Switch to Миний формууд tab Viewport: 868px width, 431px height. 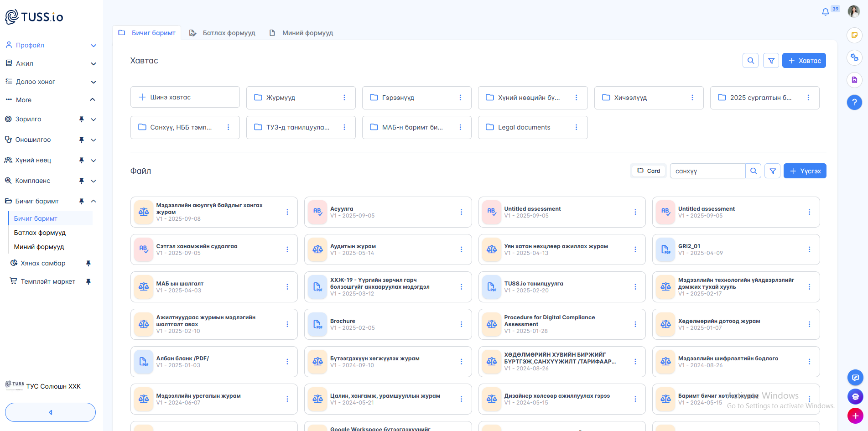[x=301, y=33]
